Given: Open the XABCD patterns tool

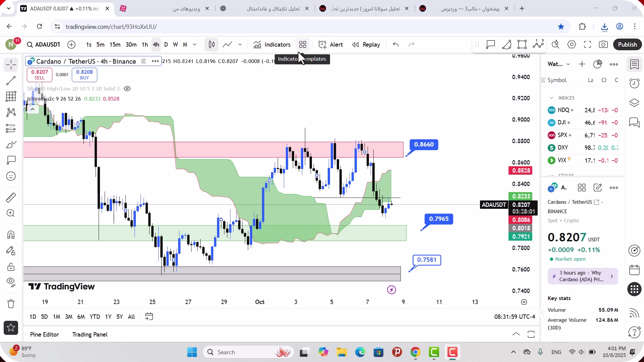Looking at the screenshot, I should click(11, 112).
